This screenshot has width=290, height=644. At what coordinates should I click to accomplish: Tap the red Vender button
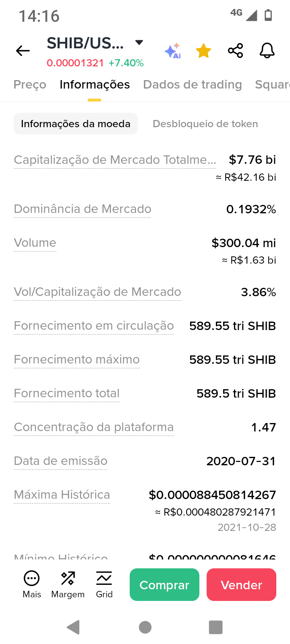pos(241,584)
